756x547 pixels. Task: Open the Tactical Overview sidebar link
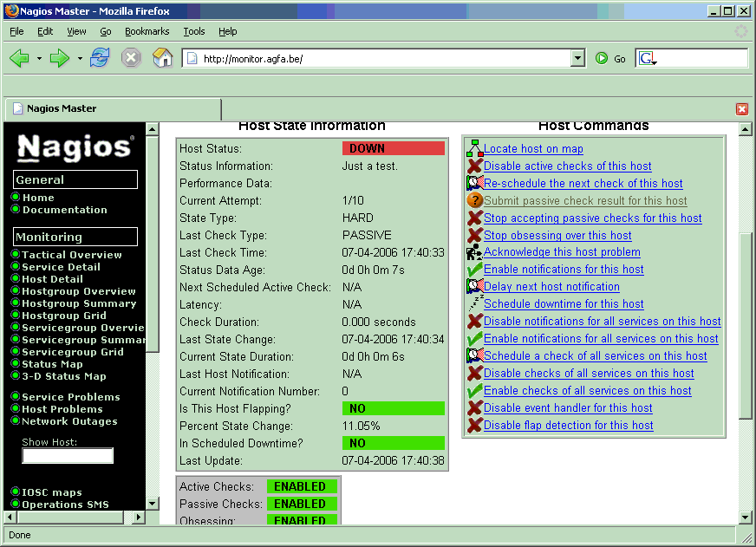72,255
